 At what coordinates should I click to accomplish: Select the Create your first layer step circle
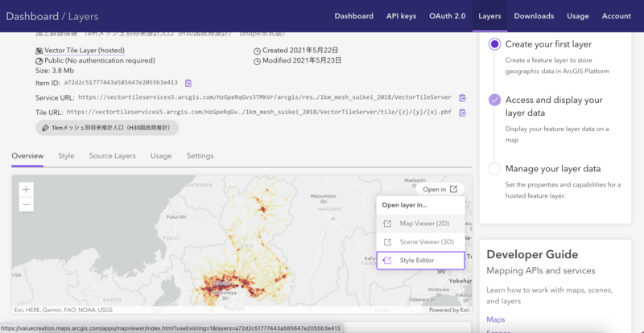click(x=495, y=44)
